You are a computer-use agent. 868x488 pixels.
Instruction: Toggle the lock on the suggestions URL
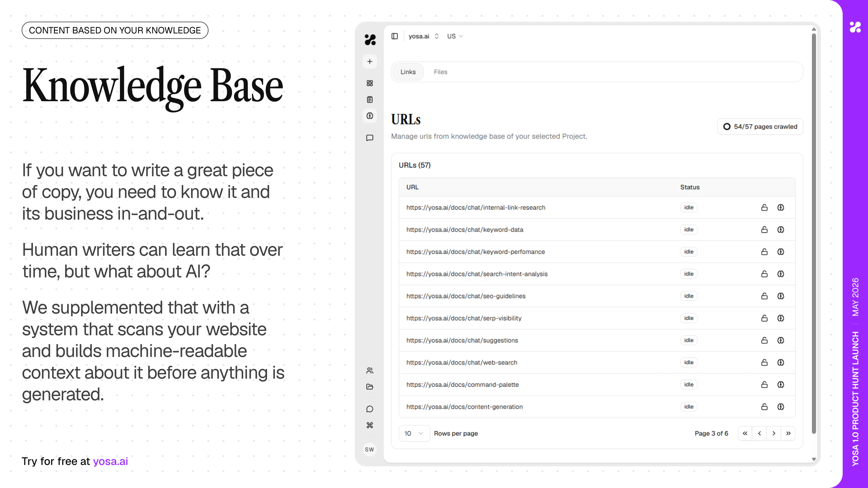(x=764, y=340)
